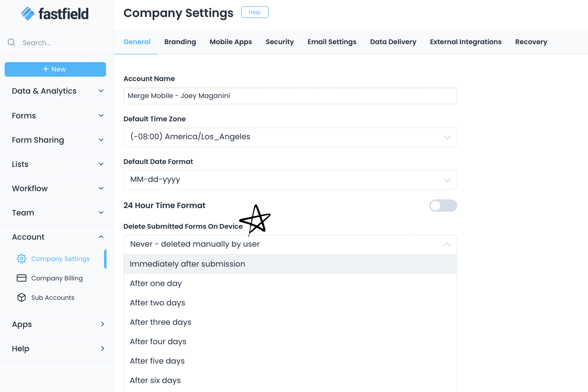This screenshot has width=588, height=392.
Task: Select Immediately after submission option
Action: pyautogui.click(x=188, y=264)
